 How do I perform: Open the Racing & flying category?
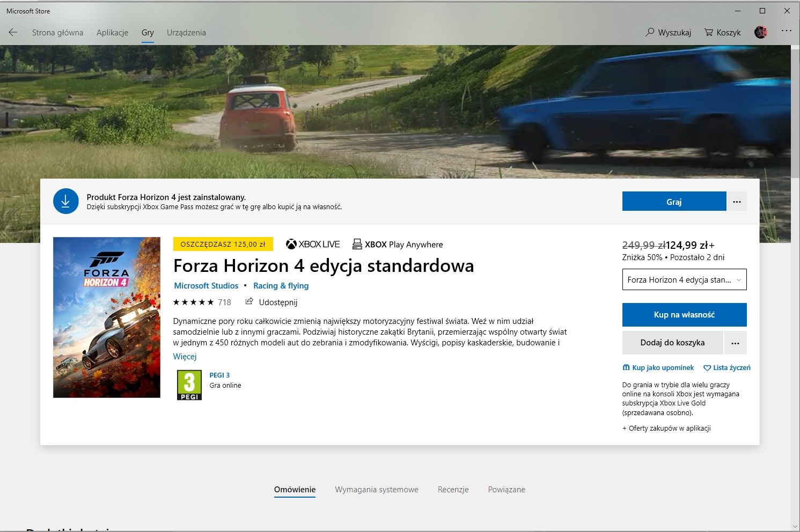[281, 286]
